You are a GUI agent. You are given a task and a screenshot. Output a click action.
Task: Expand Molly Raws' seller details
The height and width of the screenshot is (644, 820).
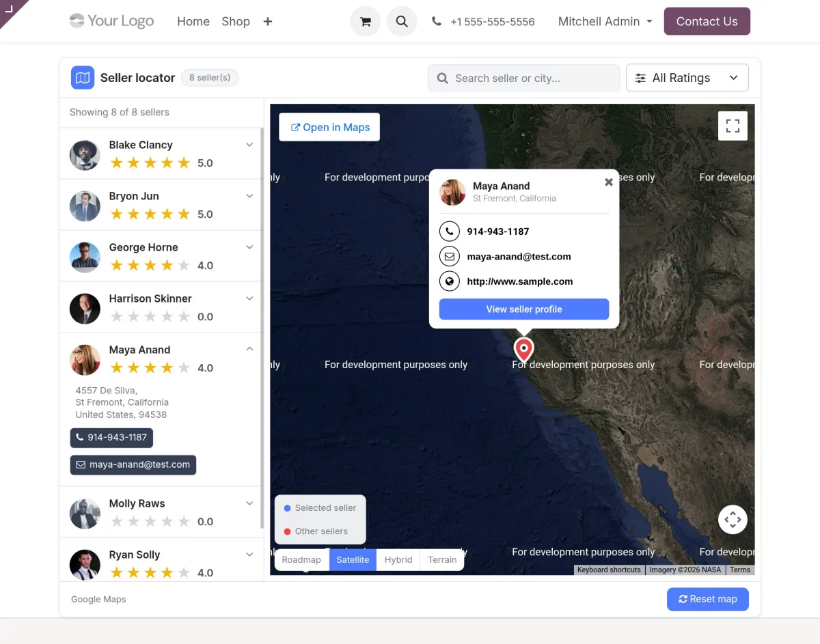click(249, 503)
